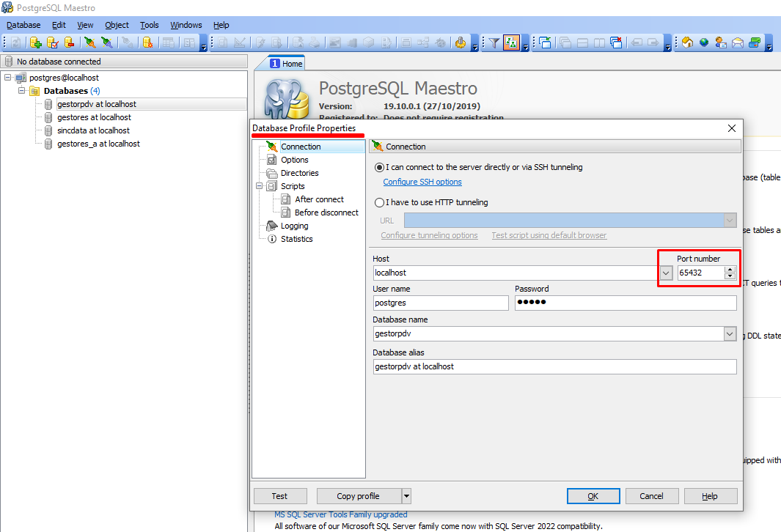Open the Database name dropdown
This screenshot has height=532, width=781.
(x=730, y=334)
